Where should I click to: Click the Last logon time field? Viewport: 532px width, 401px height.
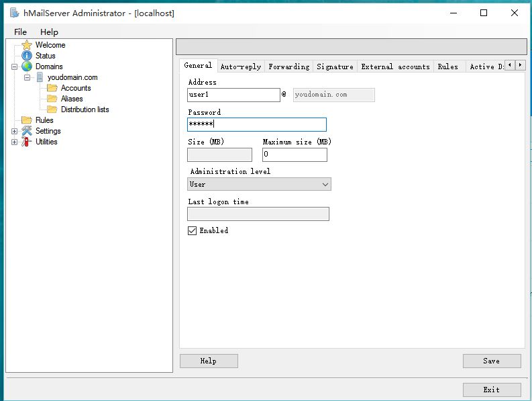coord(258,214)
